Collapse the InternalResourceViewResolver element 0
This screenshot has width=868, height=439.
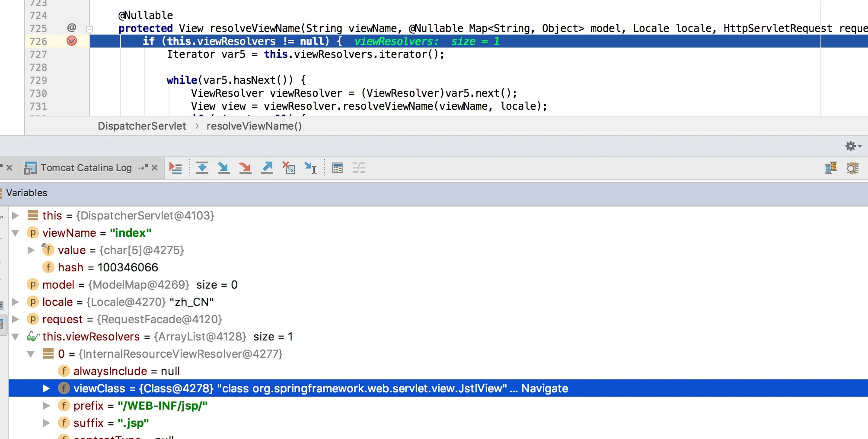[x=31, y=354]
